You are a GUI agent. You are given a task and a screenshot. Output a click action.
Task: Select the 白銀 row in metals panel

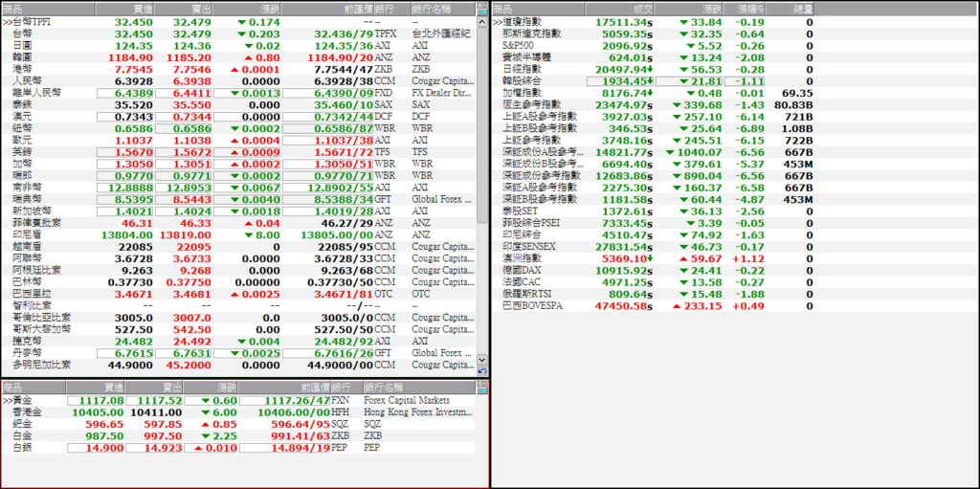tap(238, 448)
